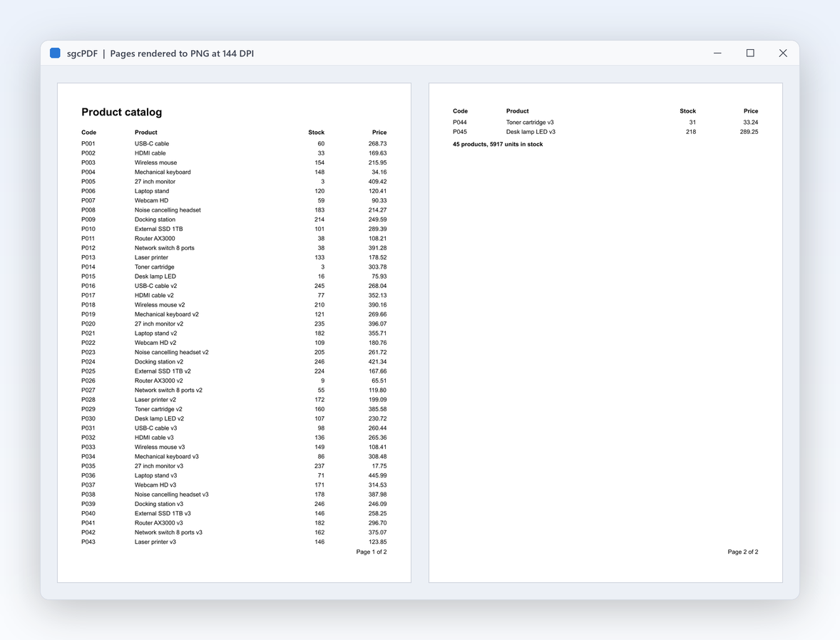Click the 'Code' column header on page 1

click(89, 133)
